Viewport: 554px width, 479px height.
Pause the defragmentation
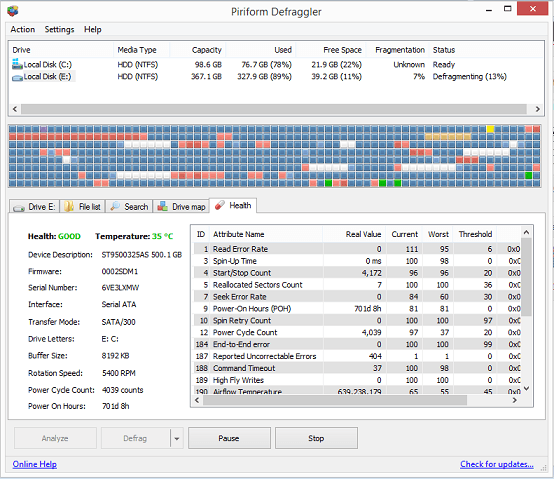(x=229, y=438)
